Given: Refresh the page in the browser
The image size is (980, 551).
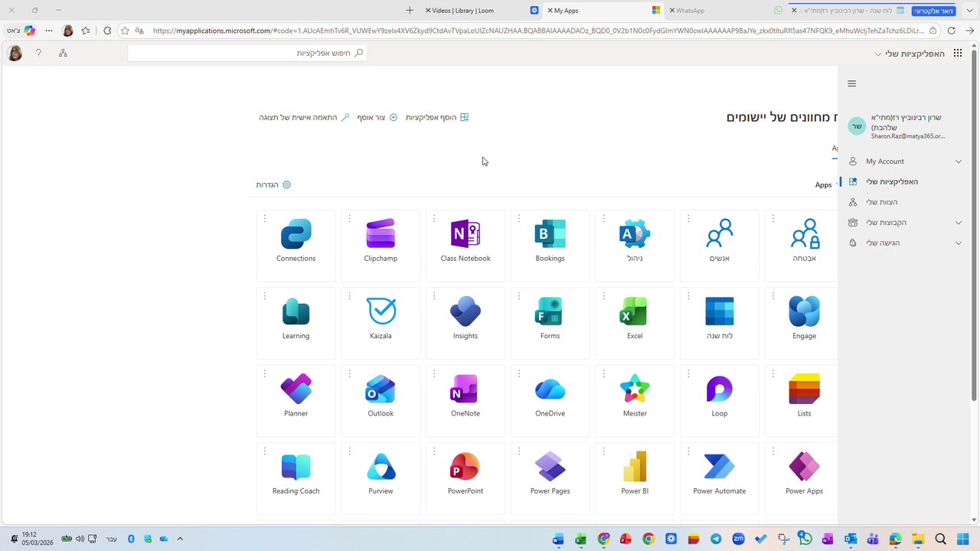Looking at the screenshot, I should pos(951,31).
